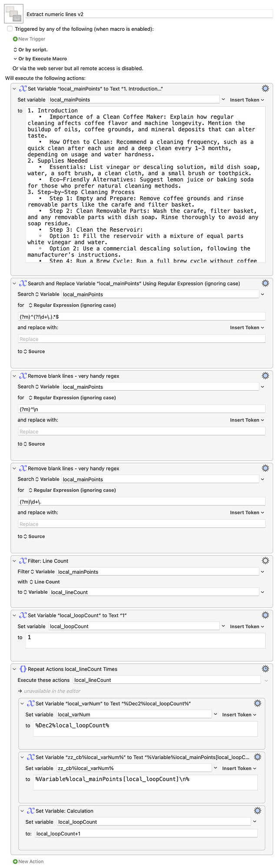Collapse the Set Variable local_loopCount action
This screenshot has width=277, height=868.
pyautogui.click(x=14, y=615)
